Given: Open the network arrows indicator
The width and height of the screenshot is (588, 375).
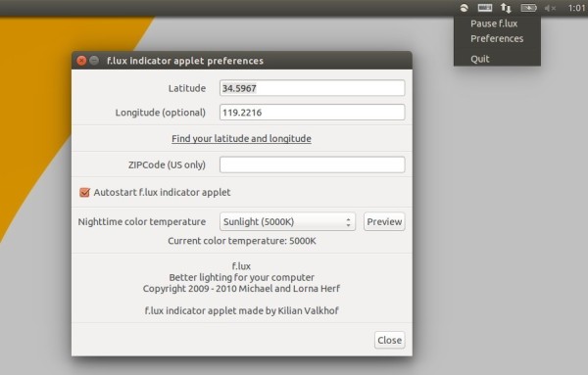Looking at the screenshot, I should 506,8.
